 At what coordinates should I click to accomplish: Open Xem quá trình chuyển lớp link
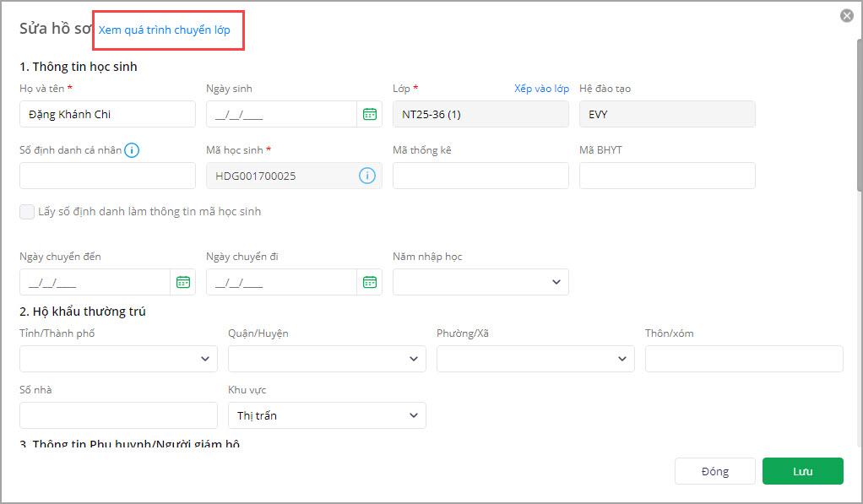[164, 30]
